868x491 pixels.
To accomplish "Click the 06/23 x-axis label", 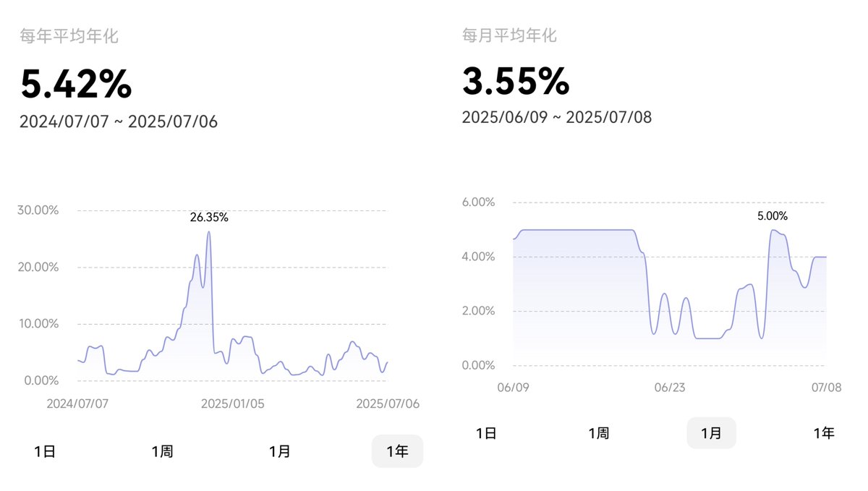I will coord(670,388).
